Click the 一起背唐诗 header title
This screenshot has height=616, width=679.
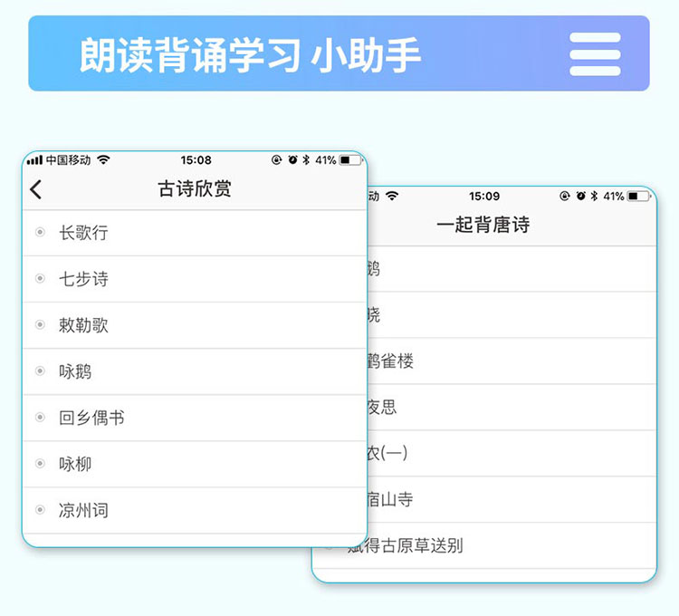[x=483, y=225]
